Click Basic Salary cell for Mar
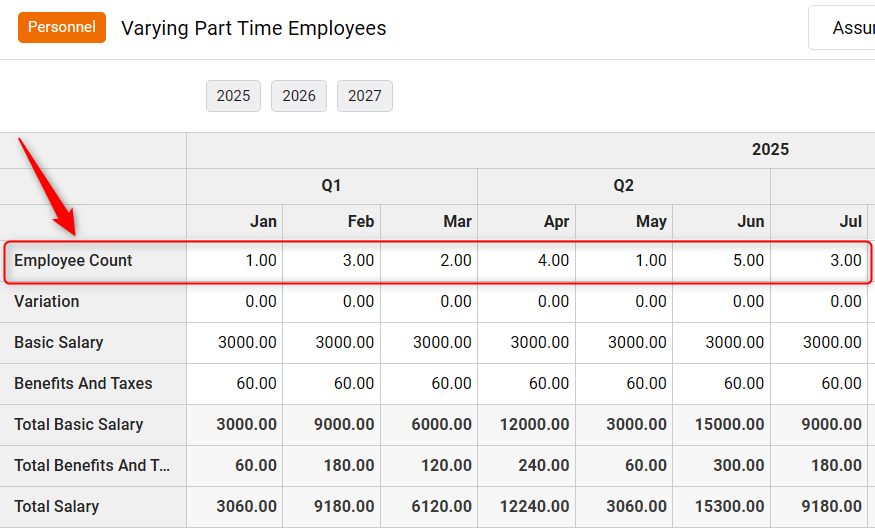This screenshot has height=532, width=875. point(429,343)
